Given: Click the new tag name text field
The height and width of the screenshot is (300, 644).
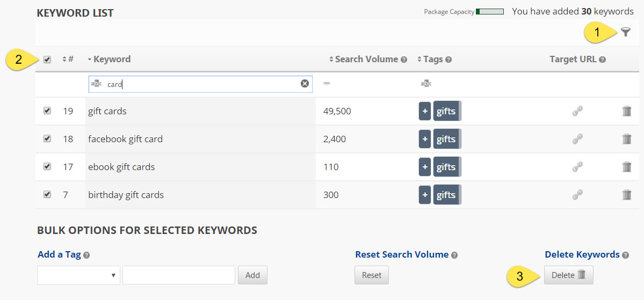Looking at the screenshot, I should tap(178, 275).
